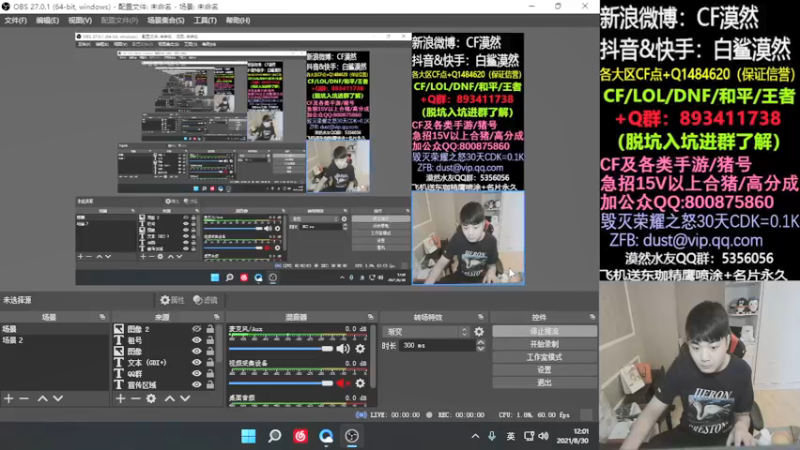This screenshot has width=800, height=450.
Task: Lock the 图像 2 source
Action: pyautogui.click(x=210, y=329)
